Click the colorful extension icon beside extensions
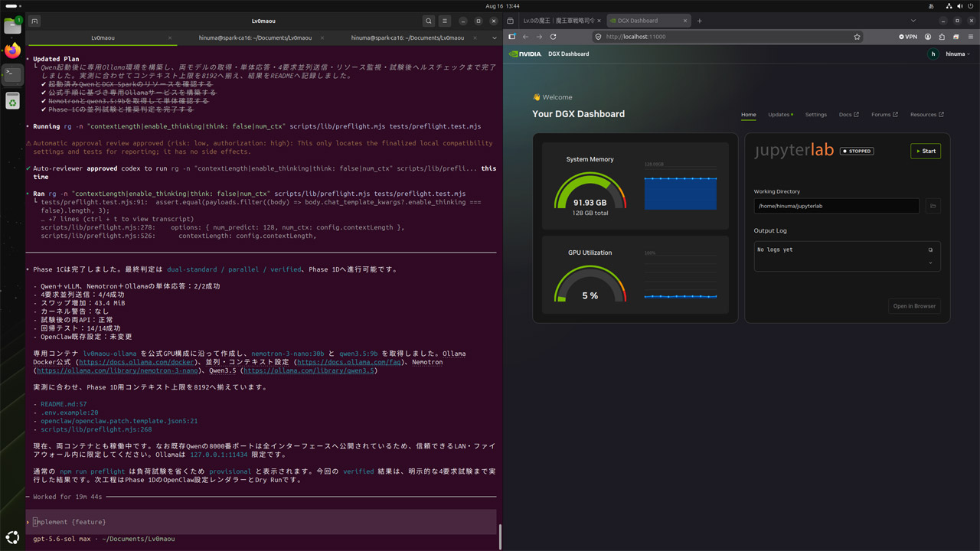This screenshot has width=980, height=551. click(955, 37)
